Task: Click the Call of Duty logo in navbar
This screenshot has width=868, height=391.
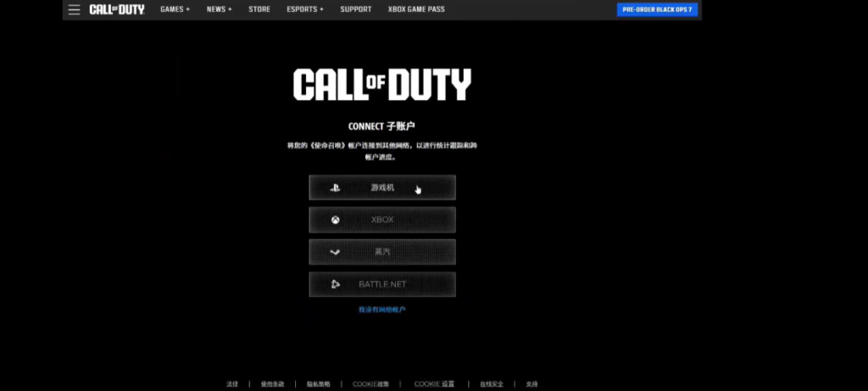Action: coord(117,9)
